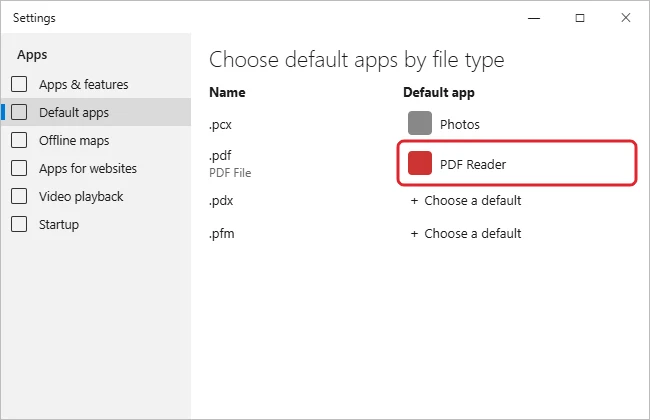Close the Settings window
Screen dimensions: 650x420
coord(626,18)
